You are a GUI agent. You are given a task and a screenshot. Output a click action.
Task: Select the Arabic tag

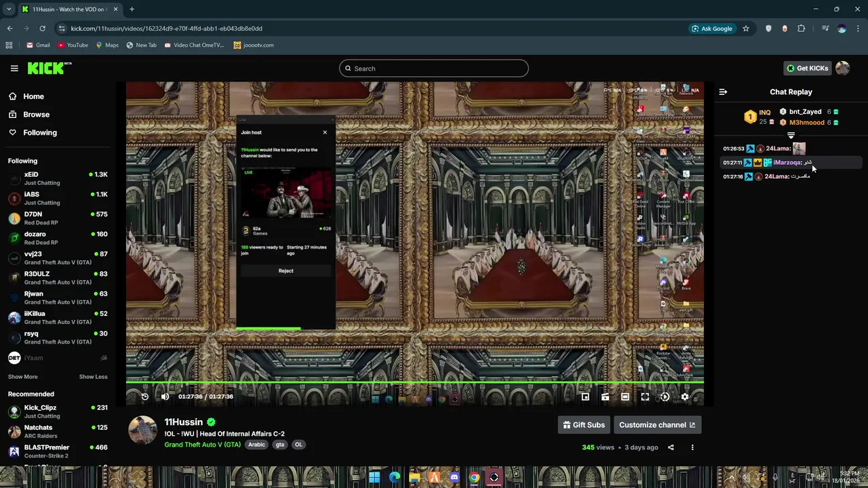tap(256, 445)
